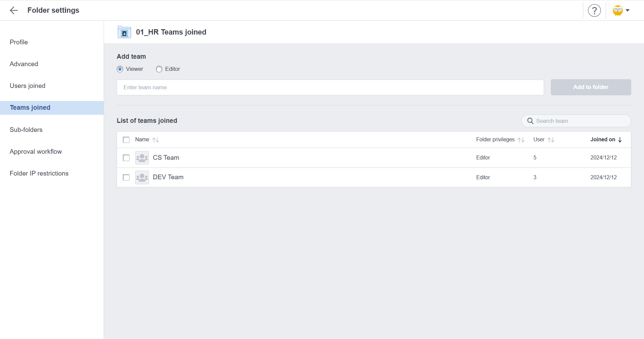
Task: Open the Users joined section
Action: click(x=28, y=86)
